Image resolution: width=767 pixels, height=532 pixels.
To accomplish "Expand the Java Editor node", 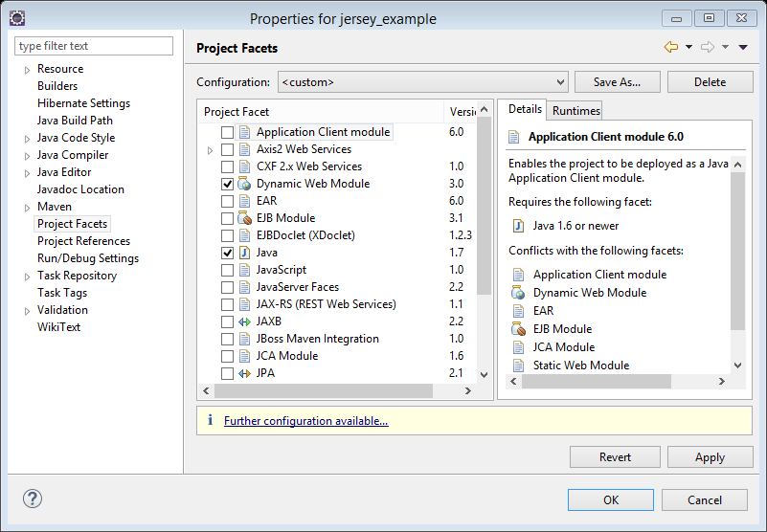I will [28, 173].
